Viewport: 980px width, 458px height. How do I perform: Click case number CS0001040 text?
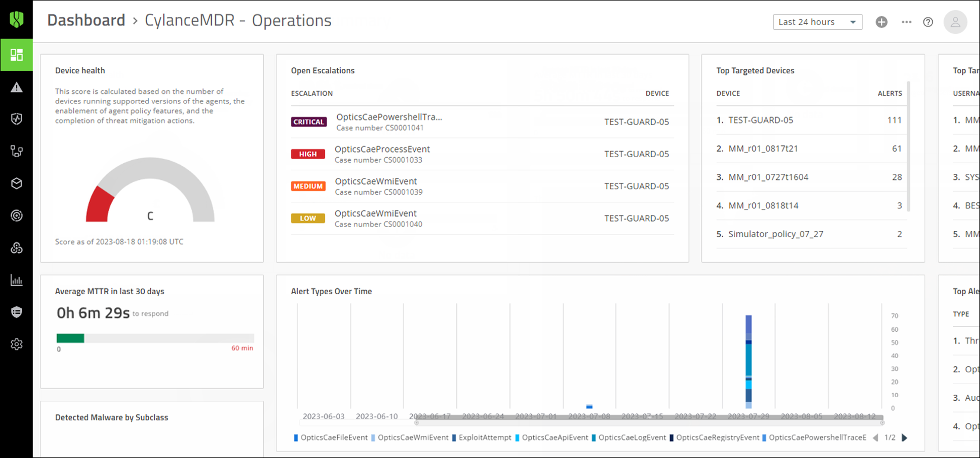(378, 224)
